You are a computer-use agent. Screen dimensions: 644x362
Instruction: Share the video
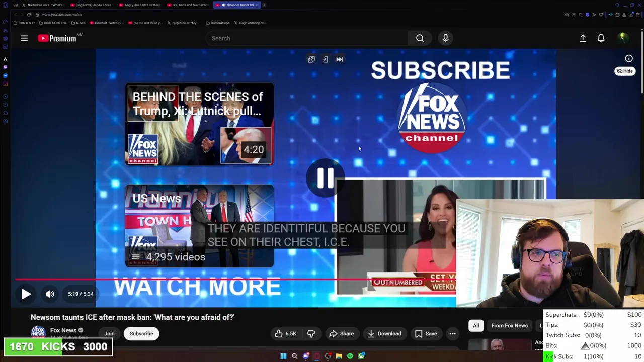click(x=341, y=334)
